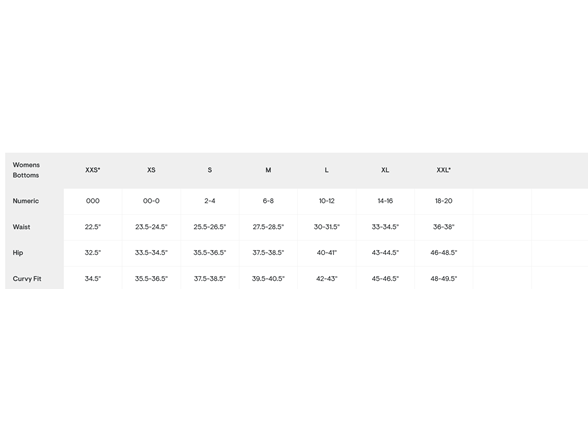
Task: Click the XL size column header
Action: click(385, 170)
